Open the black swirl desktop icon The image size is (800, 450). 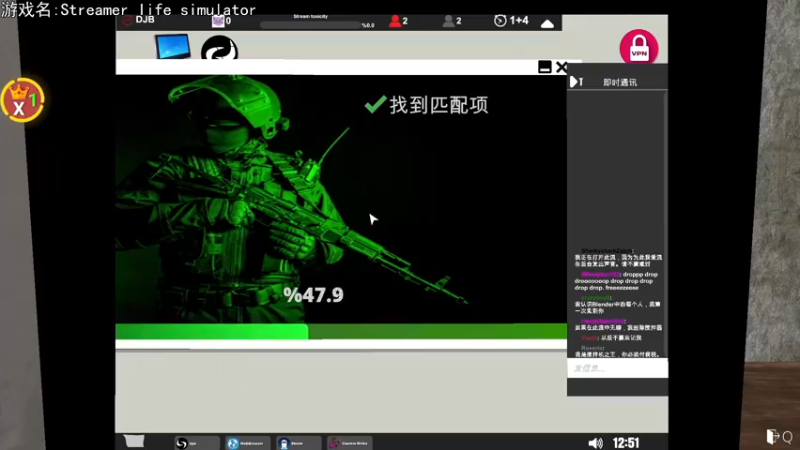click(x=219, y=48)
